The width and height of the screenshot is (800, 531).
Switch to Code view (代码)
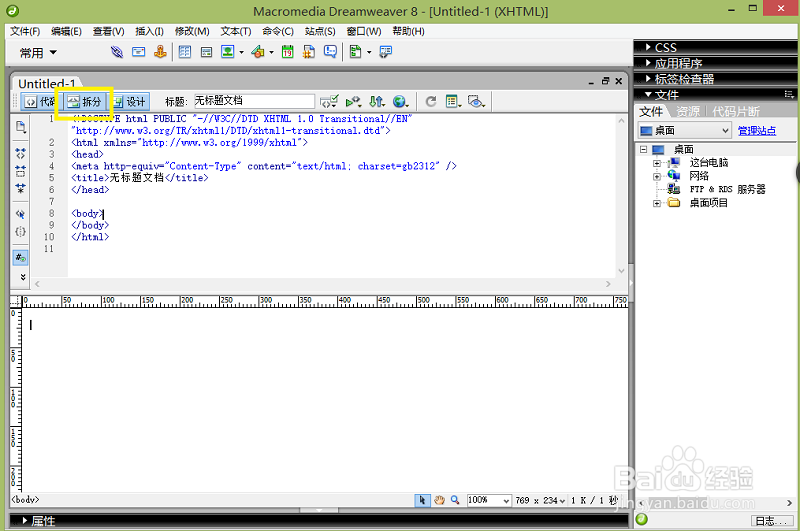(40, 102)
